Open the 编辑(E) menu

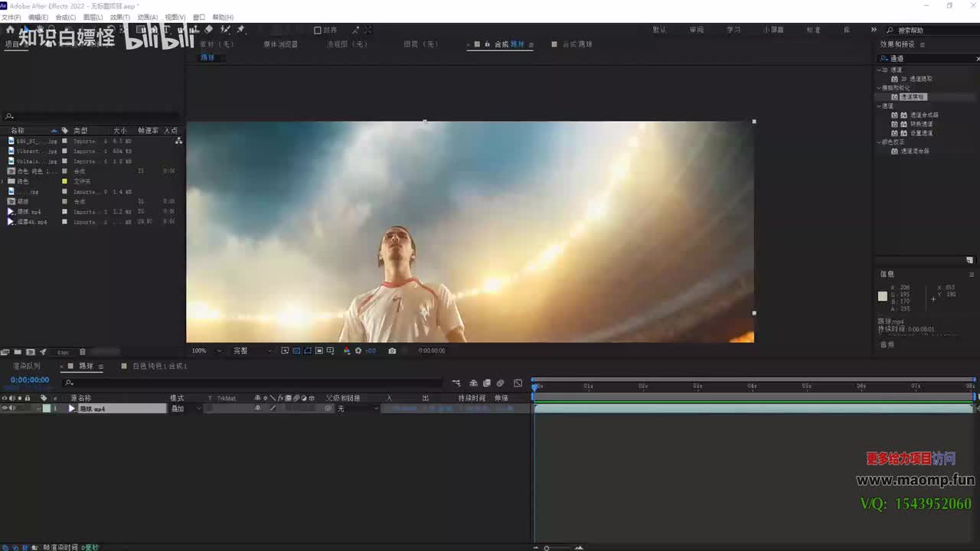[x=38, y=17]
